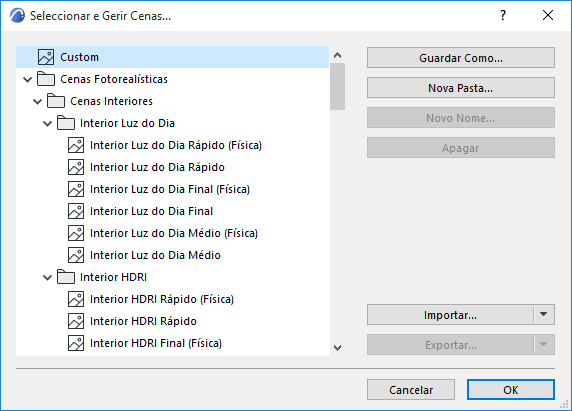Open the Importar dropdown arrow

(544, 314)
